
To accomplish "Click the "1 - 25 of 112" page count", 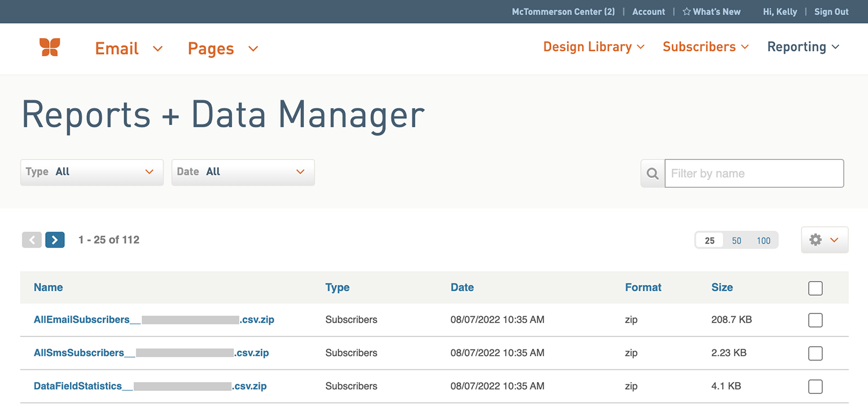I will tap(109, 240).
